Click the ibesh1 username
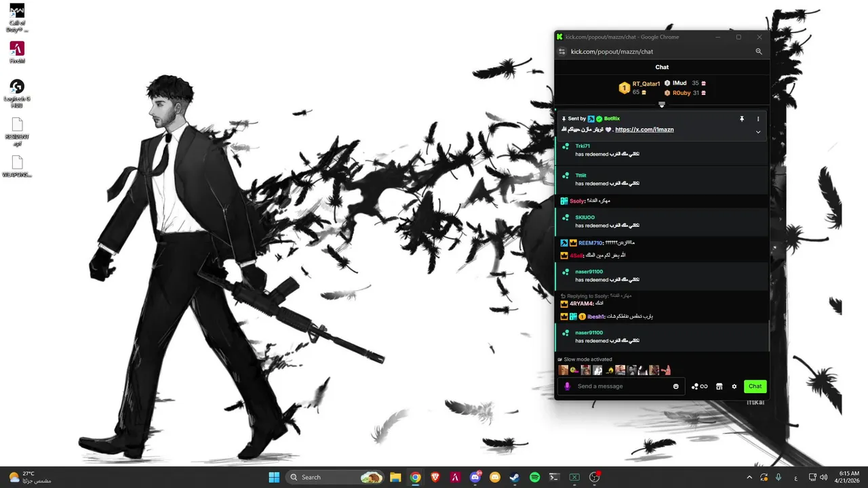The image size is (868, 488). [x=595, y=317]
